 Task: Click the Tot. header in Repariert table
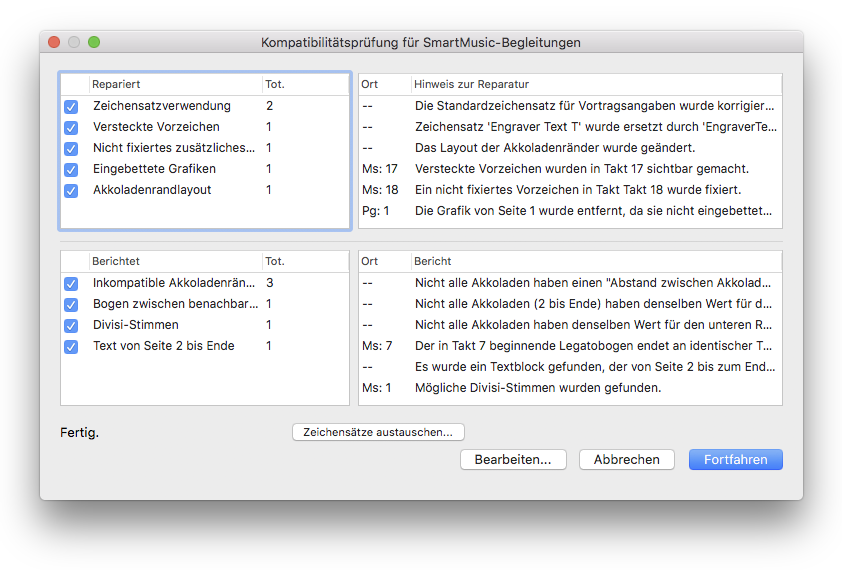(305, 84)
